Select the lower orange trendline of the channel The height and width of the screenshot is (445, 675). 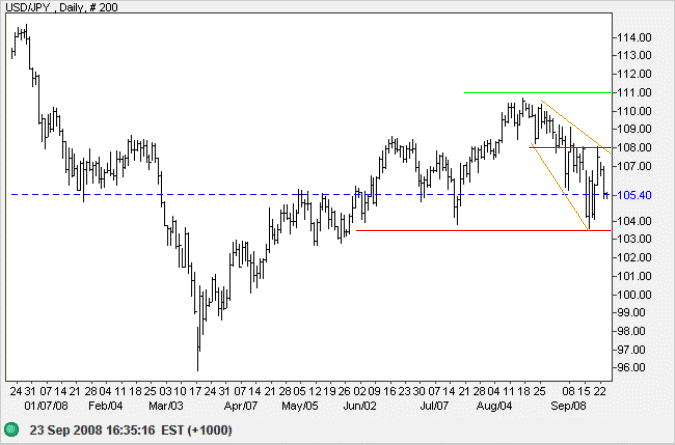[x=560, y=187]
